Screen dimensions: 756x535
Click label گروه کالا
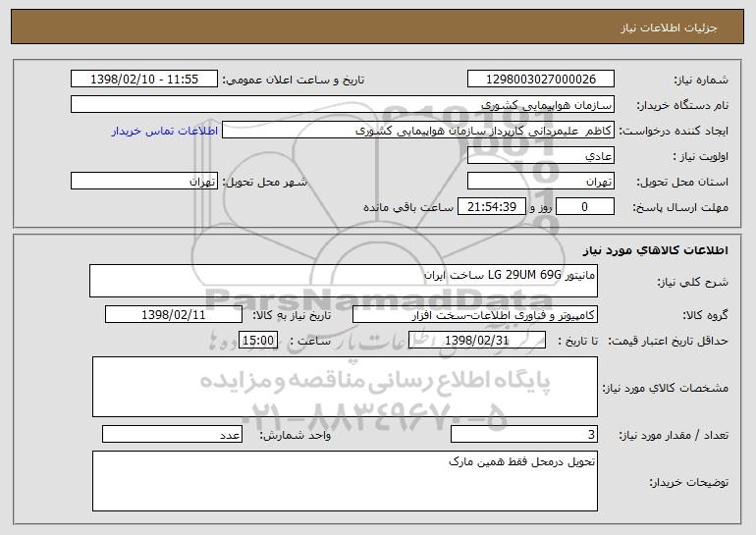click(705, 316)
